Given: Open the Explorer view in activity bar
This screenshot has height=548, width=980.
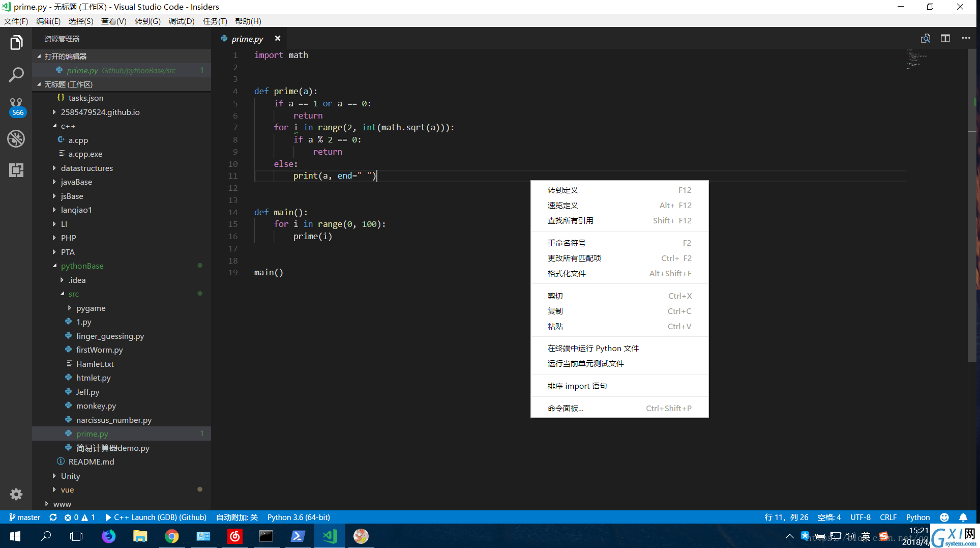Looking at the screenshot, I should (16, 43).
